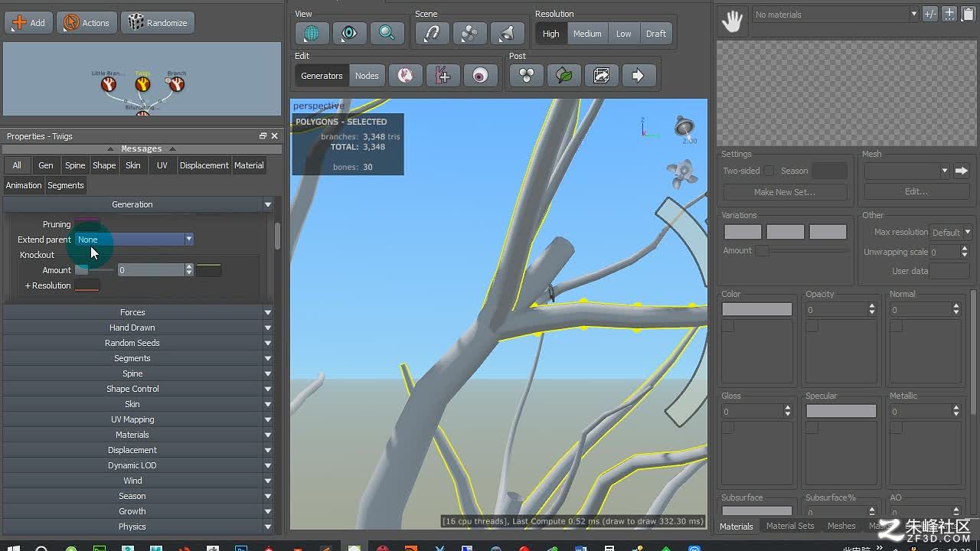This screenshot has width=980, height=551.
Task: Click the add material plus icon
Action: click(x=949, y=14)
